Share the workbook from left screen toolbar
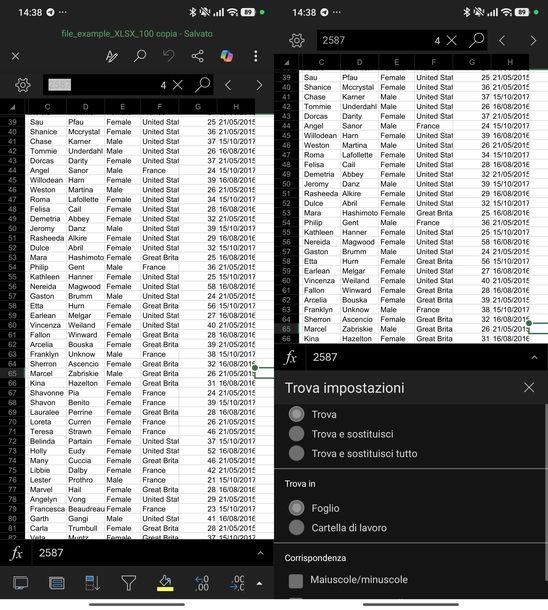 [198, 56]
